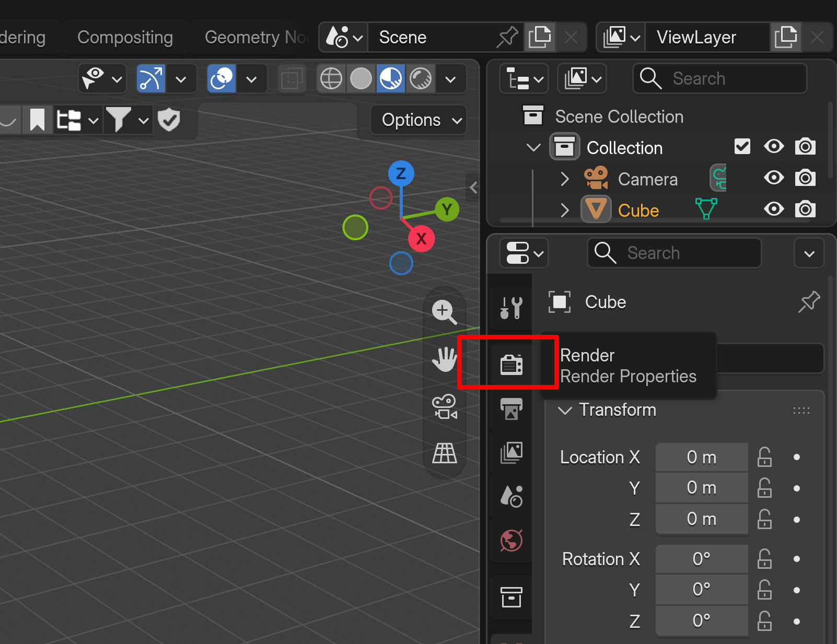The image size is (837, 644).
Task: Open the Output properties tab
Action: (512, 408)
